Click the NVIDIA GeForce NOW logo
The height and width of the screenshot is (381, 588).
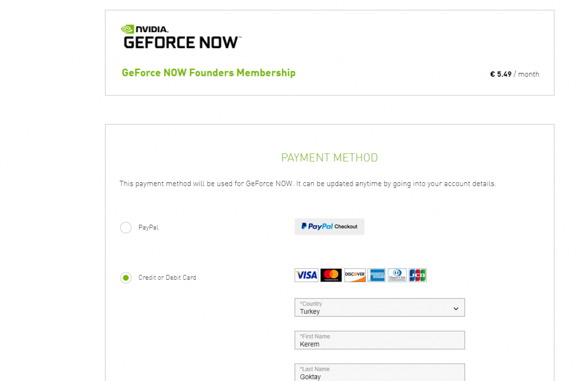[181, 37]
